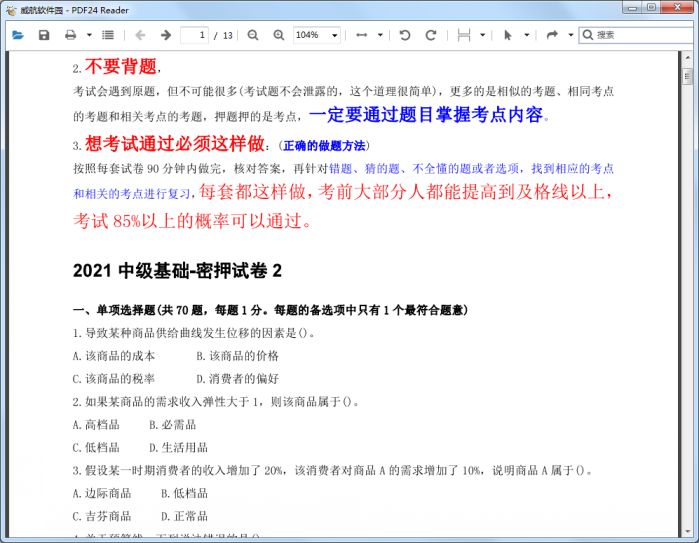699x543 pixels.
Task: Expand the page layout dropdown arrow
Action: pyautogui.click(x=482, y=35)
